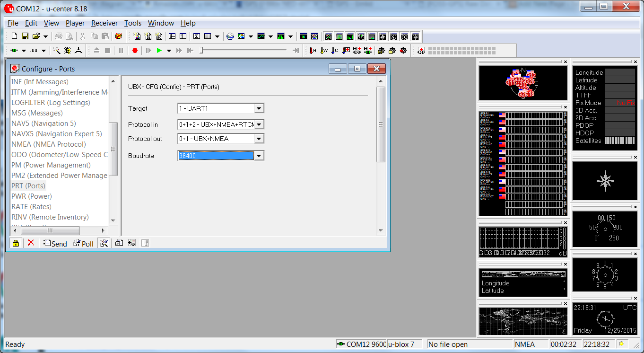Click the autobauding magic wand icon

[x=57, y=50]
